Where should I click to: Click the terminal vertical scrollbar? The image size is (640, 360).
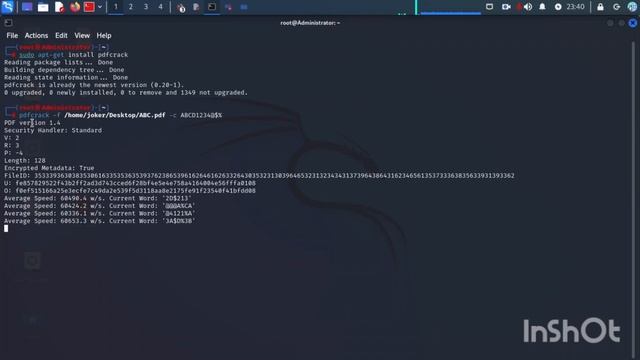click(634, 200)
